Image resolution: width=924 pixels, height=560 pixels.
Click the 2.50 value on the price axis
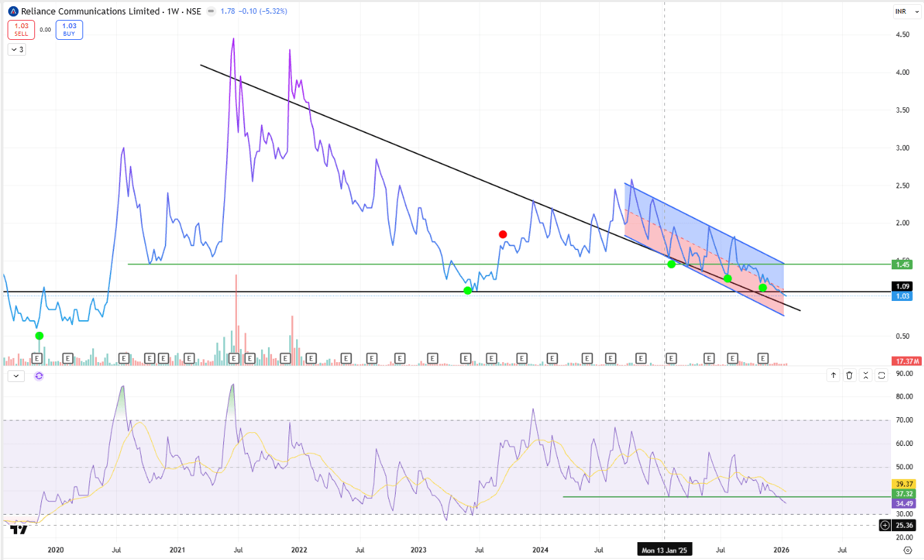click(902, 186)
